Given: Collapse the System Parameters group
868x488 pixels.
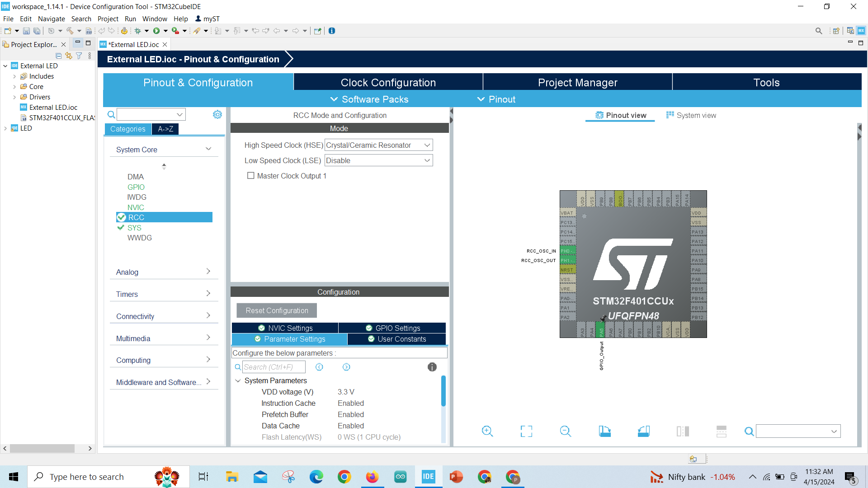Looking at the screenshot, I should click(238, 380).
